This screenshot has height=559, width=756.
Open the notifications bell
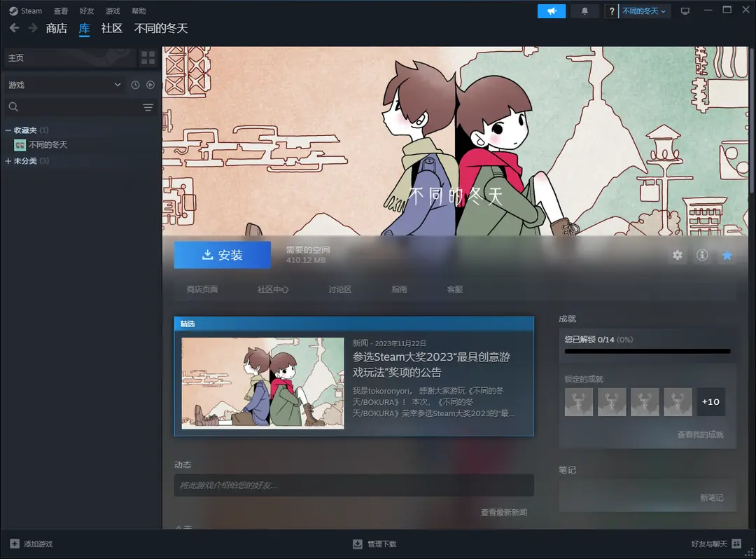pyautogui.click(x=584, y=11)
